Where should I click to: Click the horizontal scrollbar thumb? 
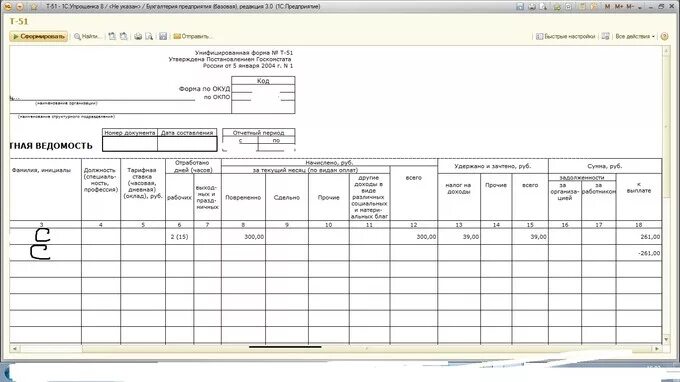pos(367,348)
